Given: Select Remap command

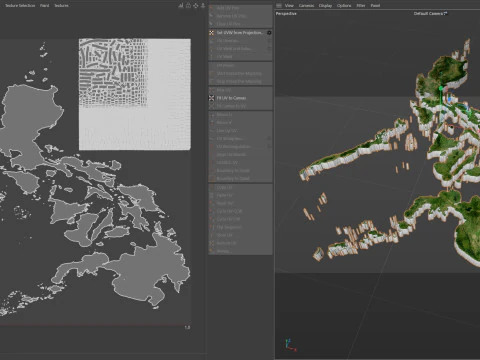Looking at the screenshot, I should (x=240, y=251).
